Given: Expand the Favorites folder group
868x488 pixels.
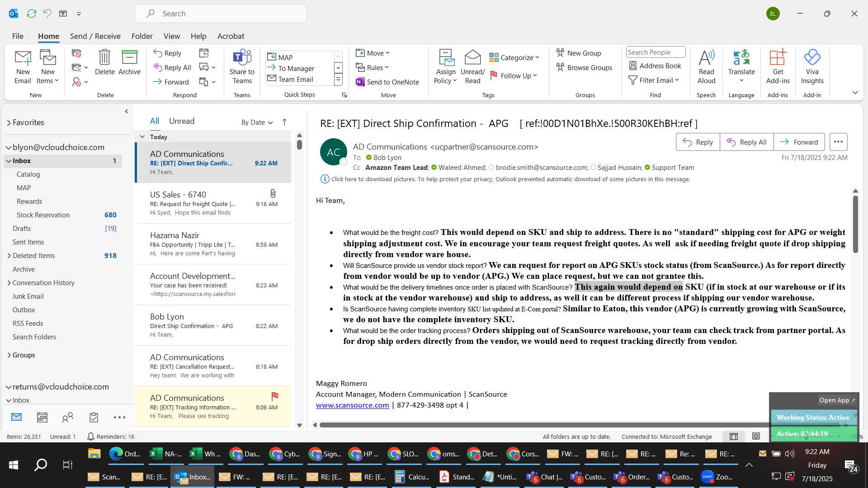Looking at the screenshot, I should pyautogui.click(x=9, y=122).
